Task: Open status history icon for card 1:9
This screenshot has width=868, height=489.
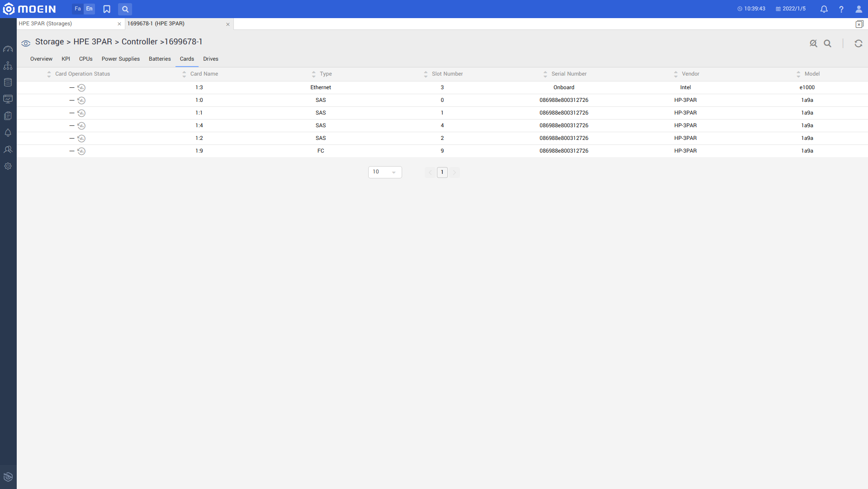Action: (81, 151)
